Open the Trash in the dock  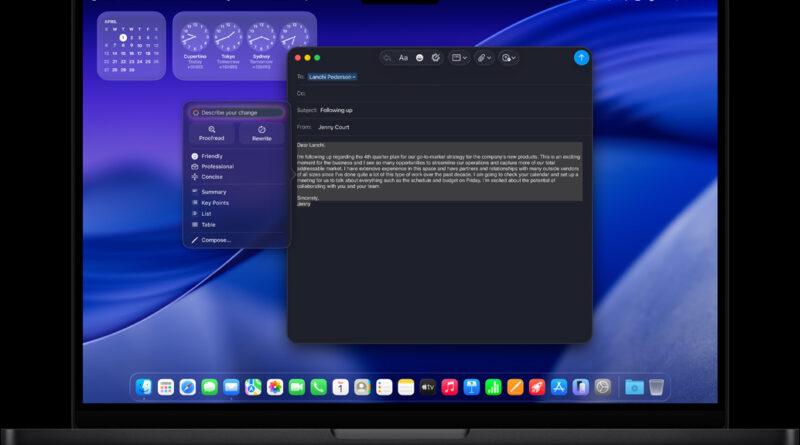pyautogui.click(x=656, y=387)
